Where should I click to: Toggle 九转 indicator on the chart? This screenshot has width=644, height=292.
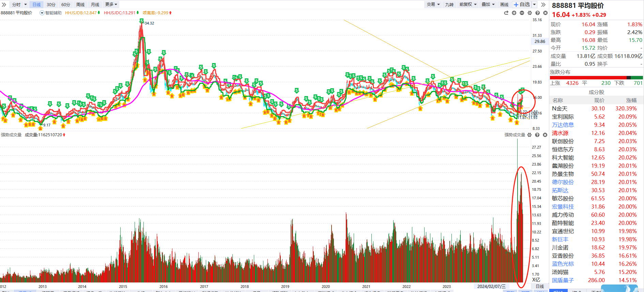click(449, 4)
